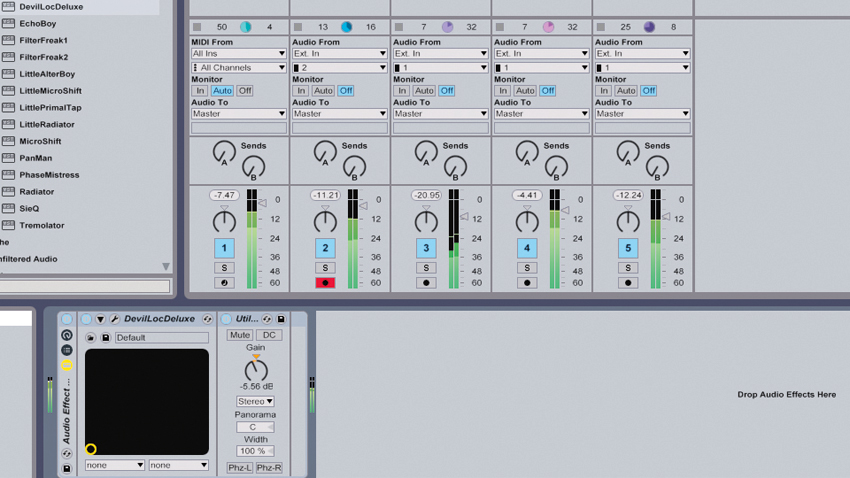Viewport: 850px width, 478px height.
Task: Click track 3 pan knob
Action: (x=426, y=221)
